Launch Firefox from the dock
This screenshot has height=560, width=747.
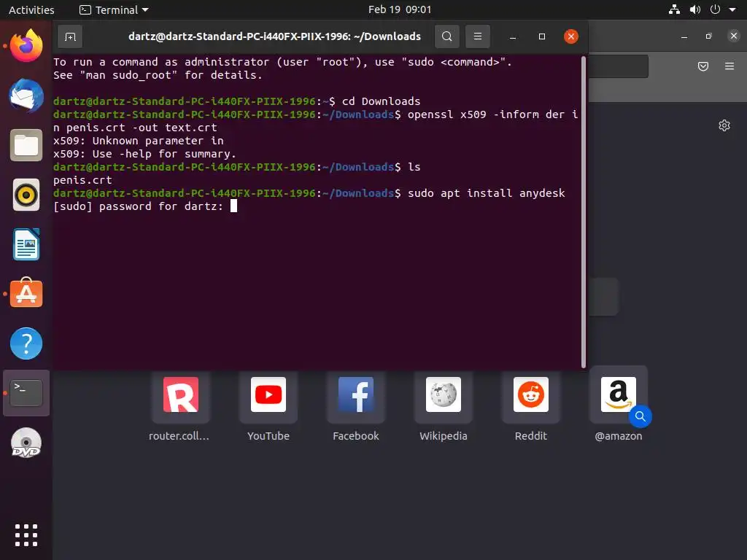tap(26, 46)
